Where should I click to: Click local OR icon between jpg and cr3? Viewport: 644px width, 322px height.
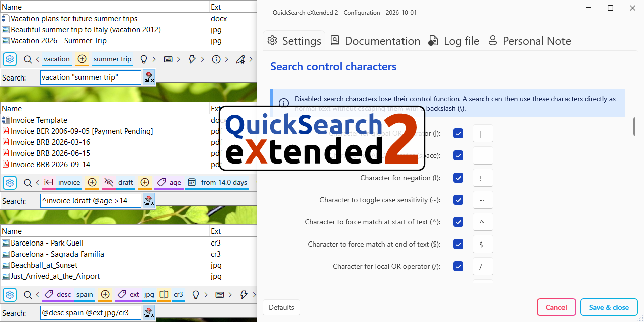click(x=164, y=295)
